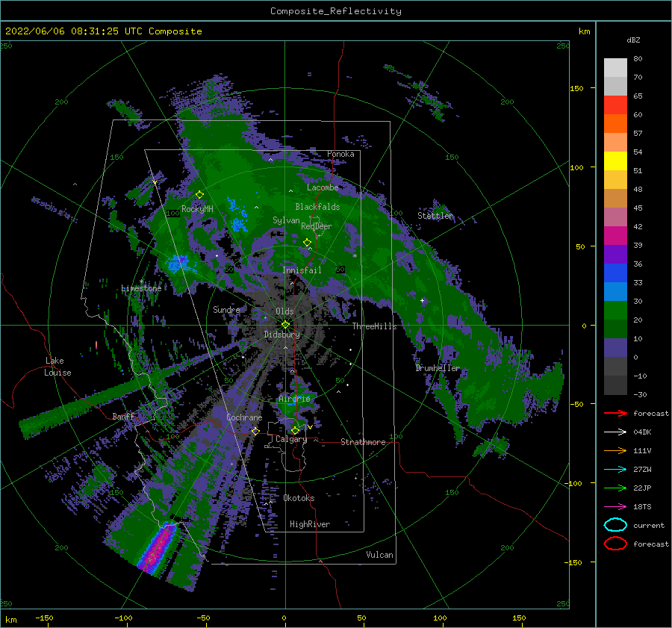The width and height of the screenshot is (672, 628).
Task: Click the white 04DK arrow icon
Action: pos(615,432)
